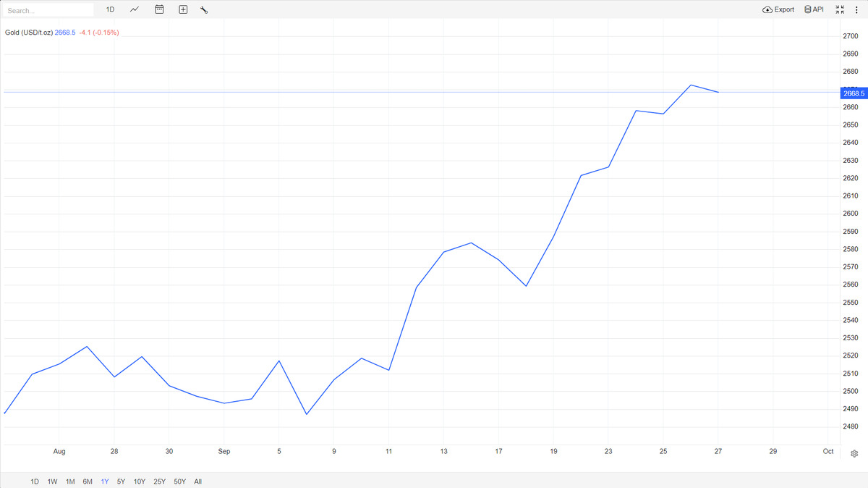This screenshot has width=868, height=488.
Task: Switch chart to 5Y range
Action: (122, 481)
